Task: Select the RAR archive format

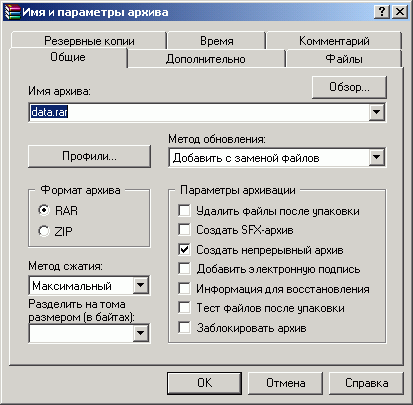Action: (44, 210)
